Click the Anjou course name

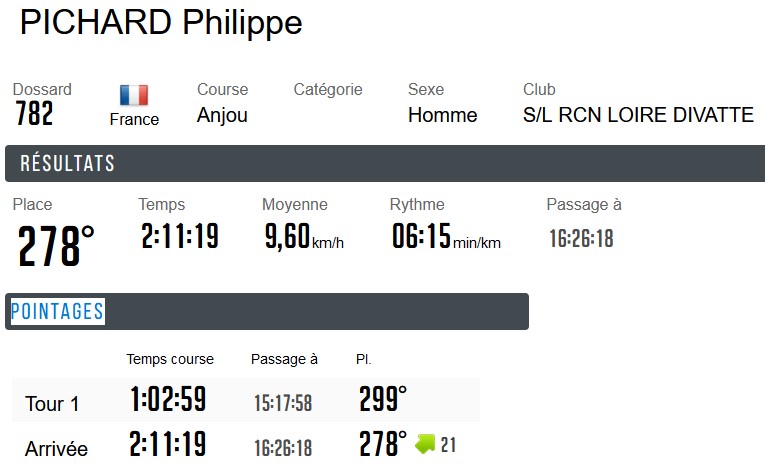tap(222, 116)
